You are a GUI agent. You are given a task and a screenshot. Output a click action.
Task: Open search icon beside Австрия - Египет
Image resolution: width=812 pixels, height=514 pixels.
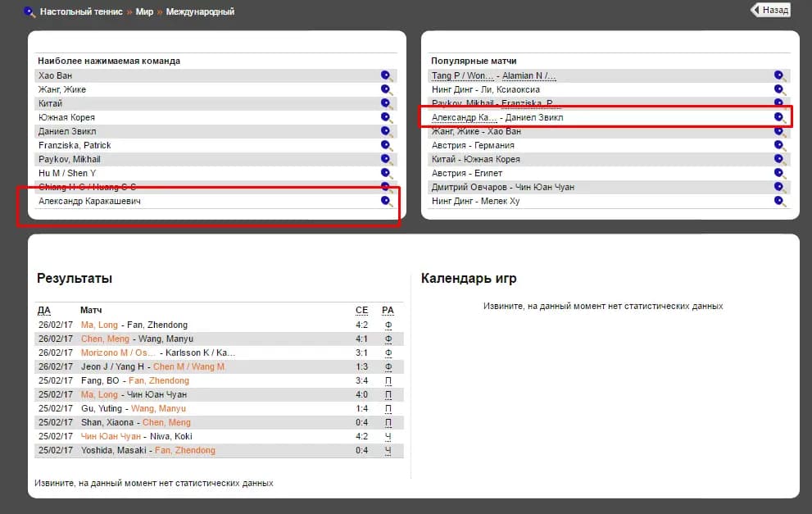pyautogui.click(x=780, y=174)
